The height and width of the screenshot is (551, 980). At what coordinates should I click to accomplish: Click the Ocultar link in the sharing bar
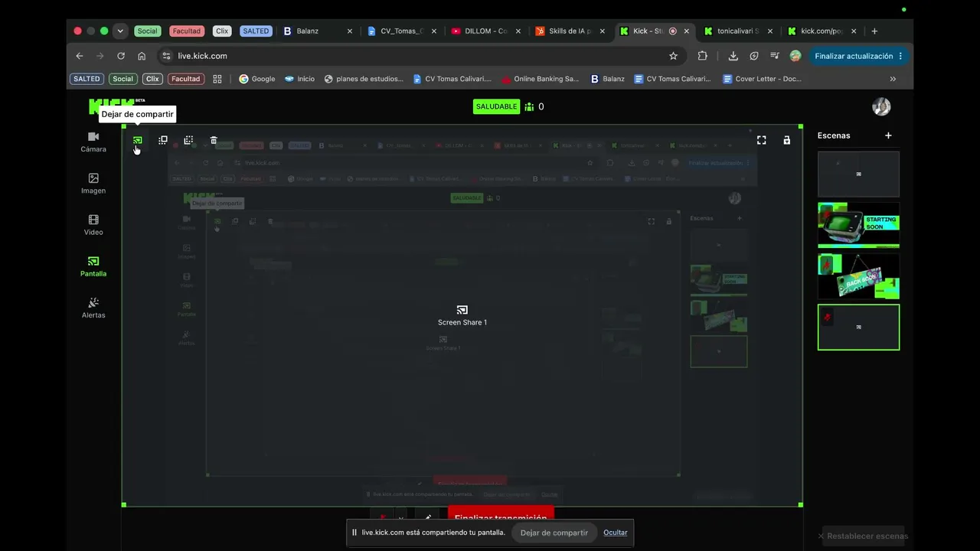[615, 533]
